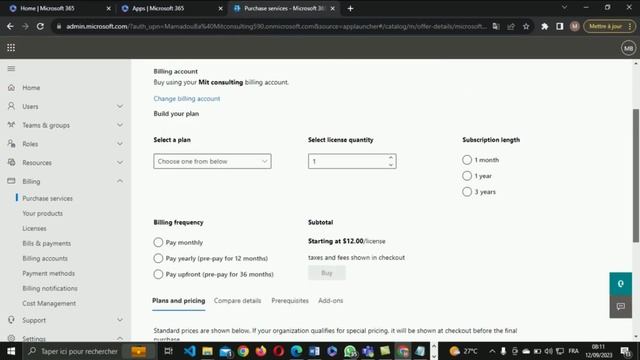Open the MB account profile avatar
The width and height of the screenshot is (640, 360).
[x=628, y=48]
